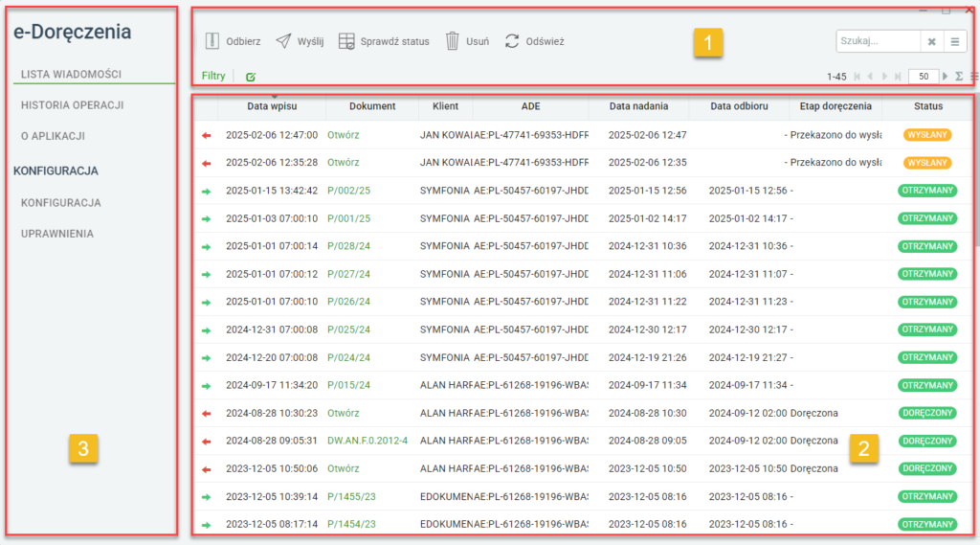Sort by Dokument column header
Screen dimensions: 980x545
[x=372, y=106]
